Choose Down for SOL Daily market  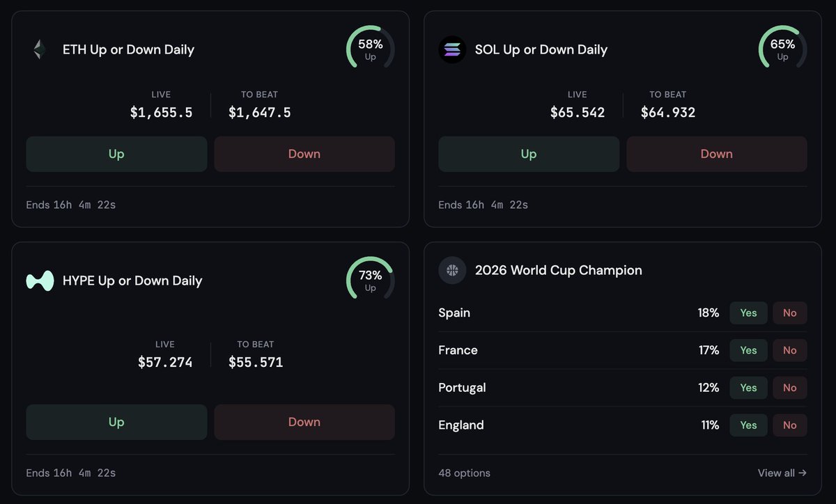click(x=717, y=154)
